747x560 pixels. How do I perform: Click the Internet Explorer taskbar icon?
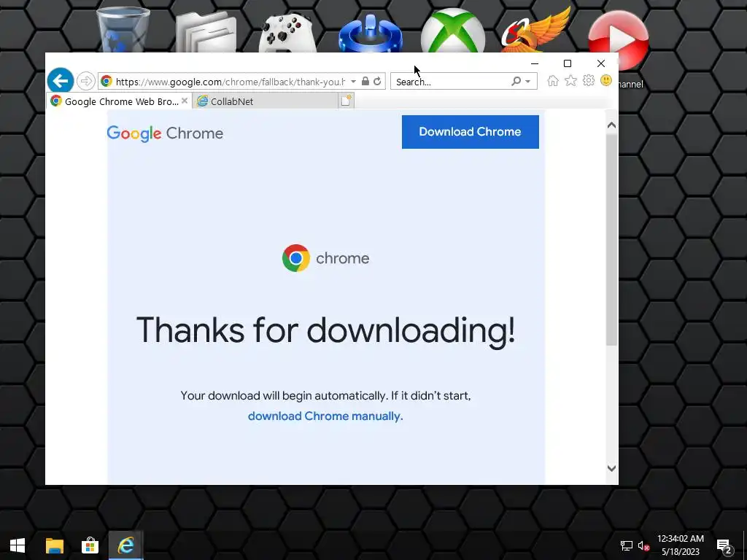[x=125, y=545]
